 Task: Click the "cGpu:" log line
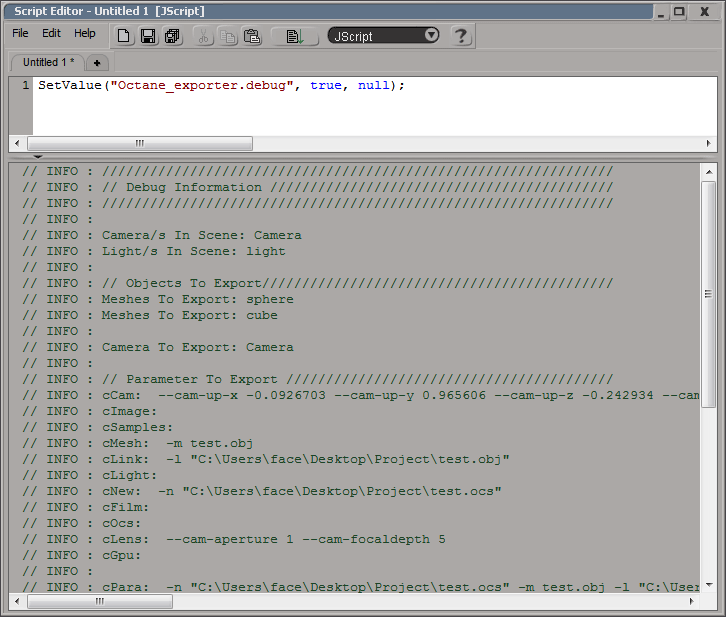(x=81, y=555)
